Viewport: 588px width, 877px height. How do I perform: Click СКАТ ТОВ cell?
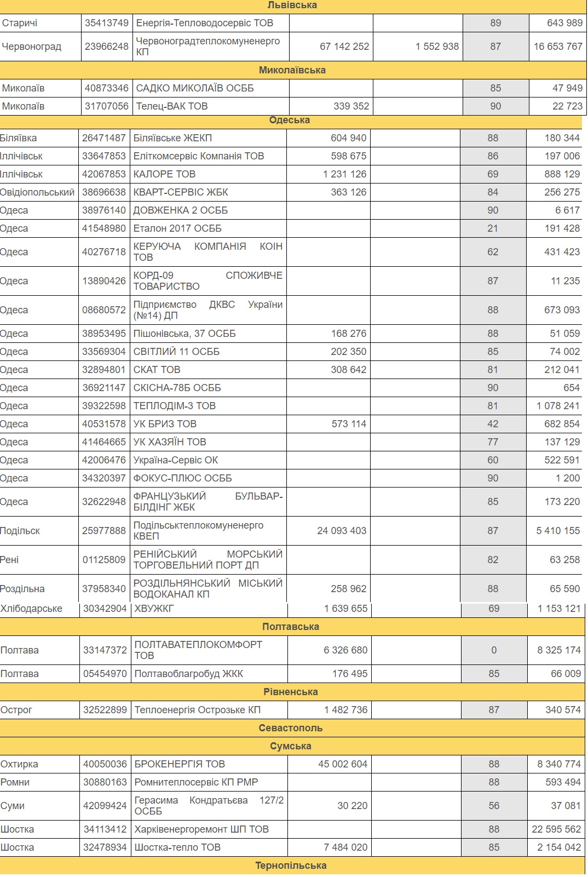tap(208, 370)
